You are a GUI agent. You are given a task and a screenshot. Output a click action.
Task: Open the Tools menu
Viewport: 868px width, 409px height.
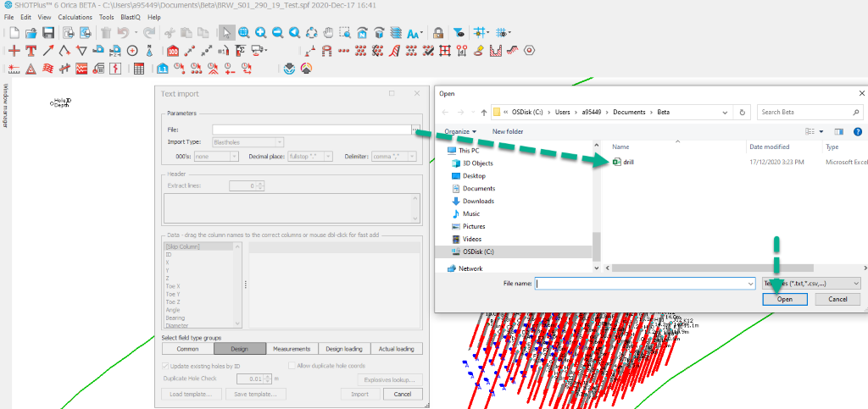(106, 17)
